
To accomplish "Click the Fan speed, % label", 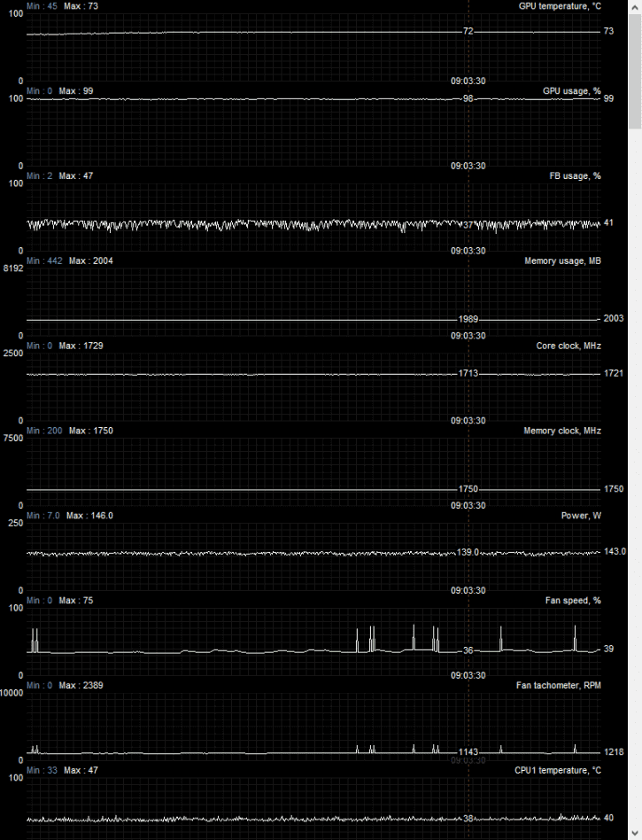I will (572, 601).
